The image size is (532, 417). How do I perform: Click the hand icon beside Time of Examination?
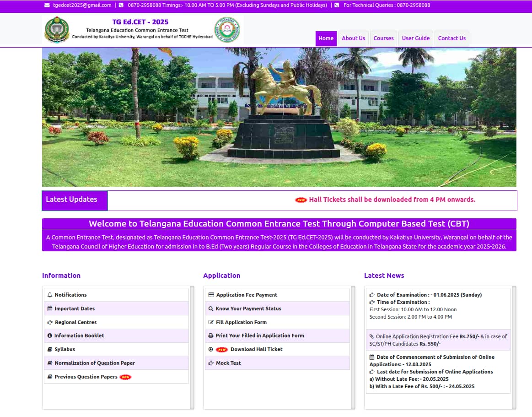pos(372,302)
